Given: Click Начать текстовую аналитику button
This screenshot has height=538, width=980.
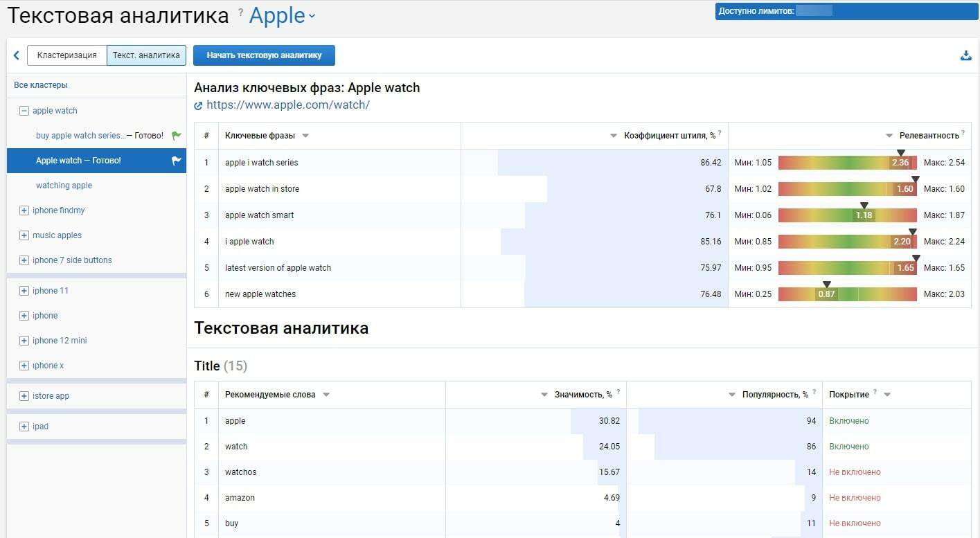Looking at the screenshot, I should click(264, 55).
